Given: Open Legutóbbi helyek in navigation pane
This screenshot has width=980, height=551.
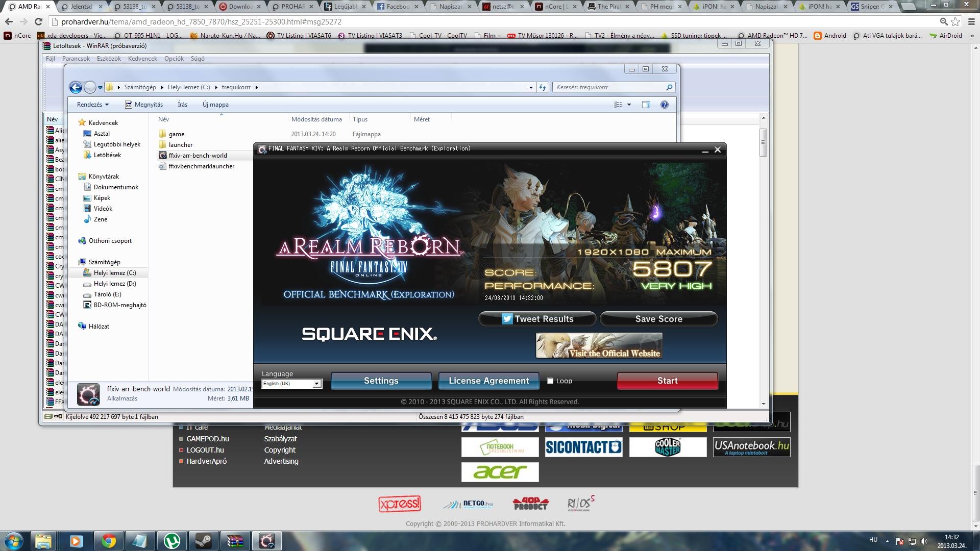Looking at the screenshot, I should pos(117,144).
